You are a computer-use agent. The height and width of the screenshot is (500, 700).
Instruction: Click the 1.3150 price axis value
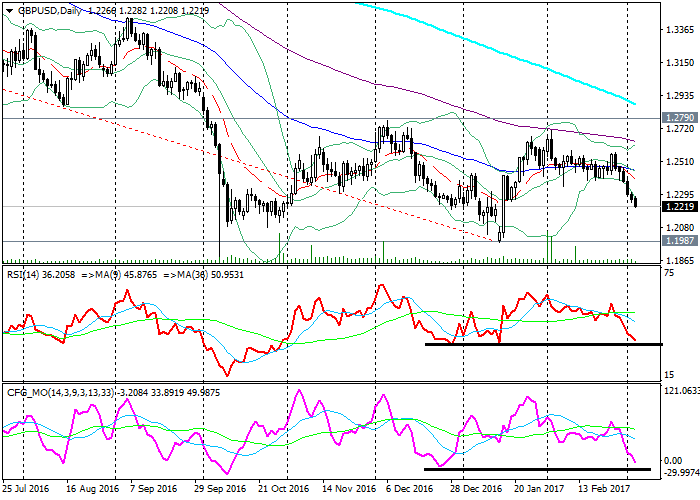[680, 63]
